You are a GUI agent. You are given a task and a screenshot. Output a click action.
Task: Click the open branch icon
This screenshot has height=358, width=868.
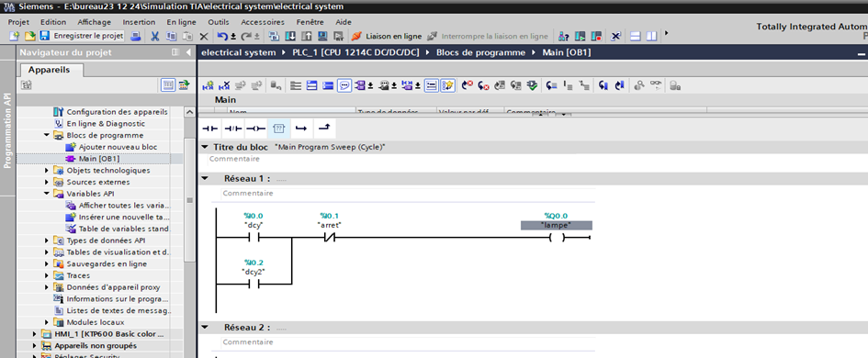click(301, 129)
